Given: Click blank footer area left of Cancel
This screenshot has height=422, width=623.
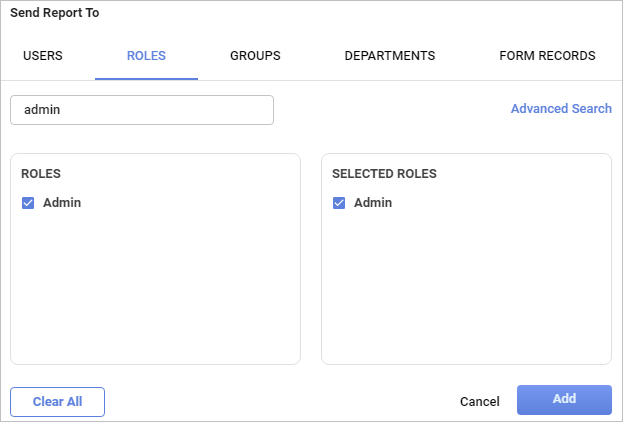Looking at the screenshot, I should tap(280, 401).
